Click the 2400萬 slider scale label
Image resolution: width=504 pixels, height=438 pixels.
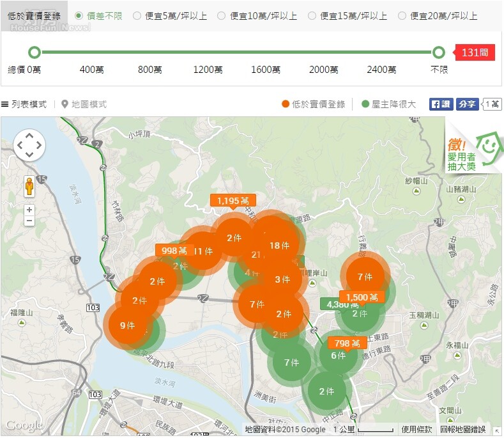tap(381, 70)
